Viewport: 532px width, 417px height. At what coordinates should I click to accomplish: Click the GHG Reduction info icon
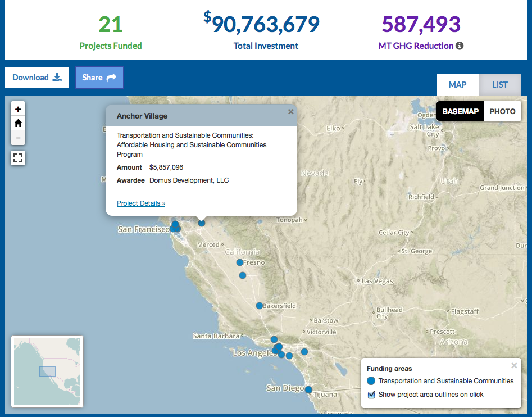point(460,46)
